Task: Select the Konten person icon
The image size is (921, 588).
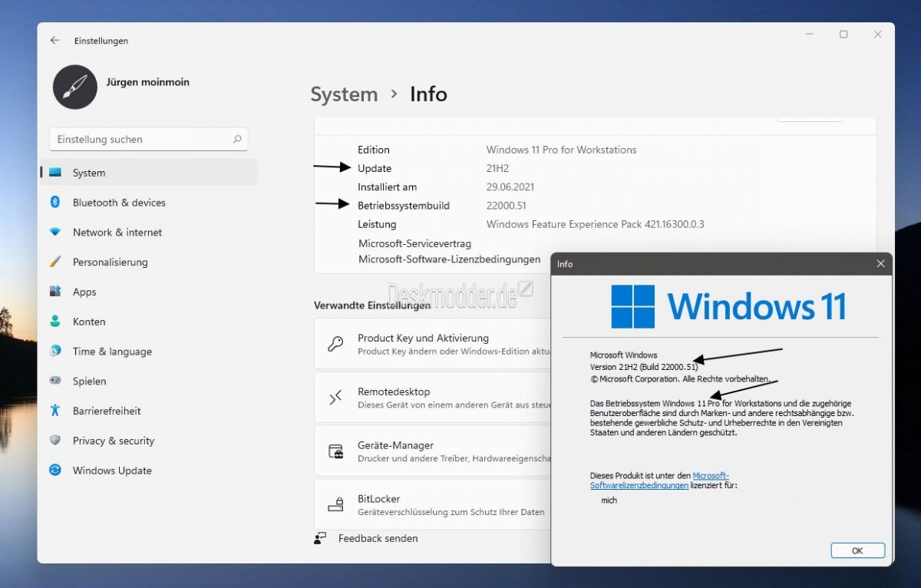Action: [55, 322]
